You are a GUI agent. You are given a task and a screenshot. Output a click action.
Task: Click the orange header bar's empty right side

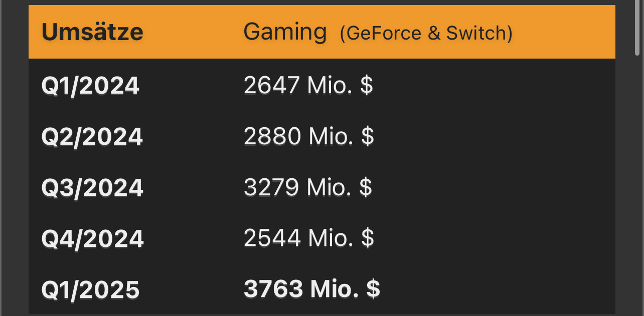tap(564, 32)
